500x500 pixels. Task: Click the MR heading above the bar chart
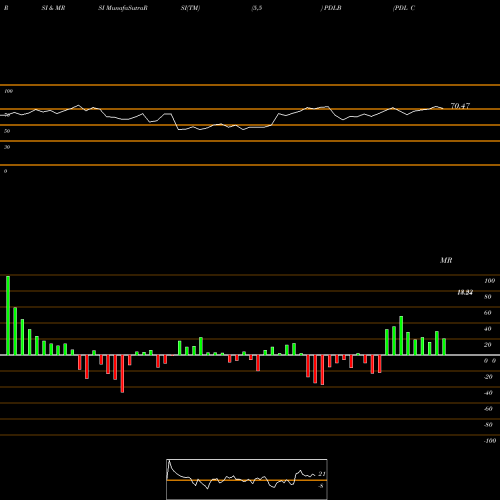446,260
